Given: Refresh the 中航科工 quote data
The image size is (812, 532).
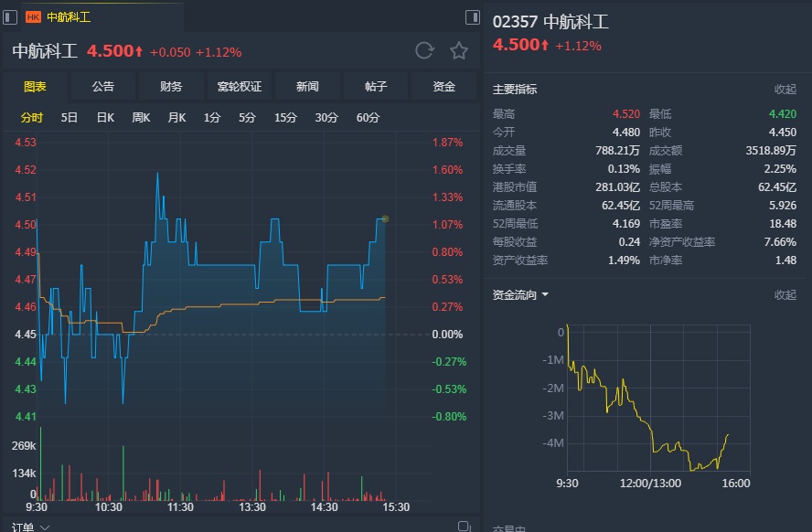Looking at the screenshot, I should (423, 51).
